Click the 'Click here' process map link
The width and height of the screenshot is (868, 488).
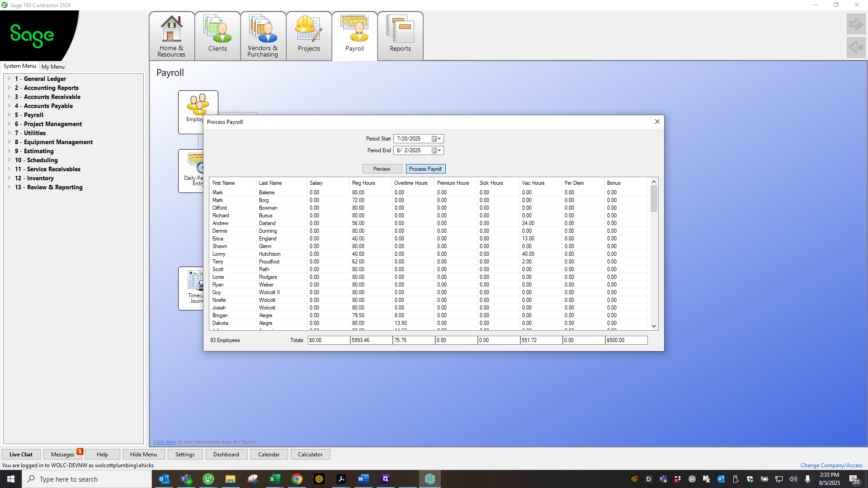point(164,442)
